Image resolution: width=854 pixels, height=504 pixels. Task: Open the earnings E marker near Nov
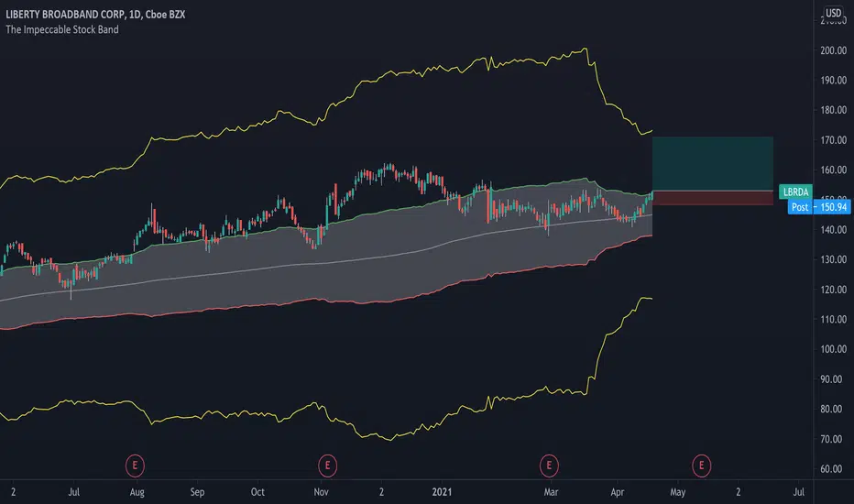click(327, 466)
